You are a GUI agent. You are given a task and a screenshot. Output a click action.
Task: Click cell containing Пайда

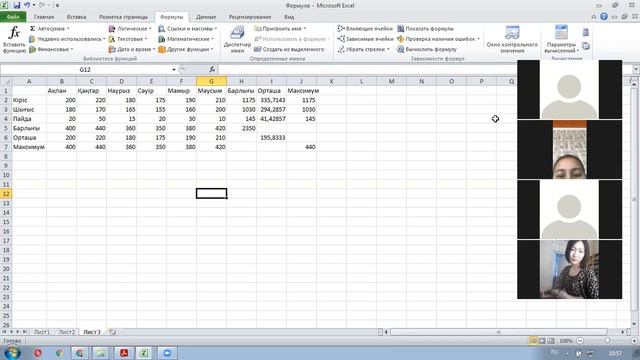(29, 119)
